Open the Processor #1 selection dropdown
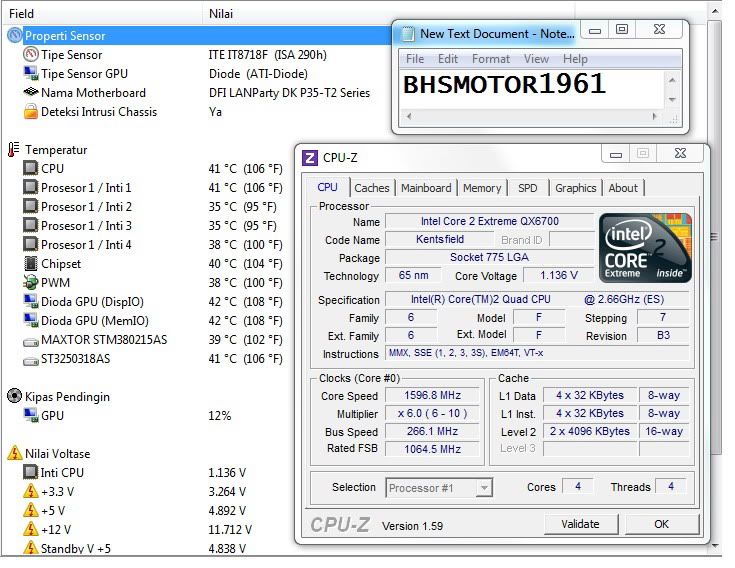The image size is (735, 568). (x=484, y=488)
